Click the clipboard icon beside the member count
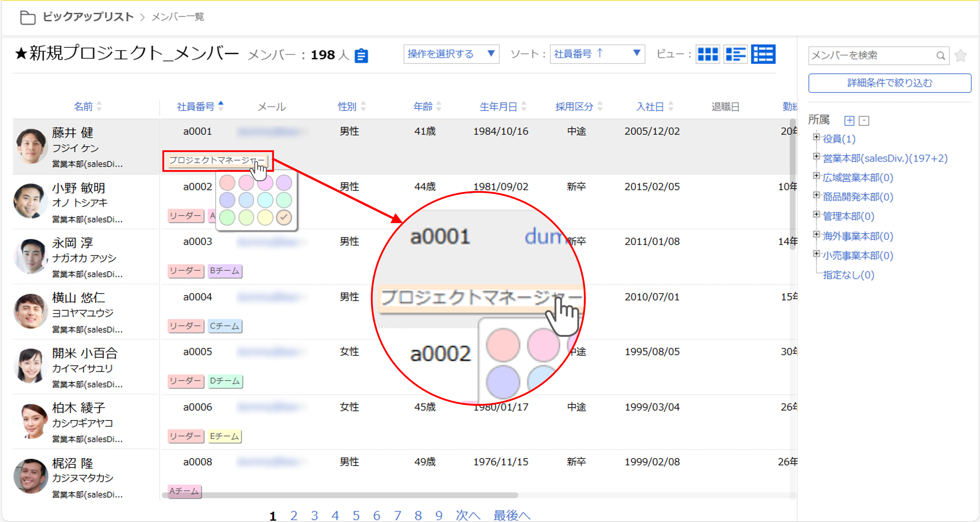 click(x=361, y=55)
